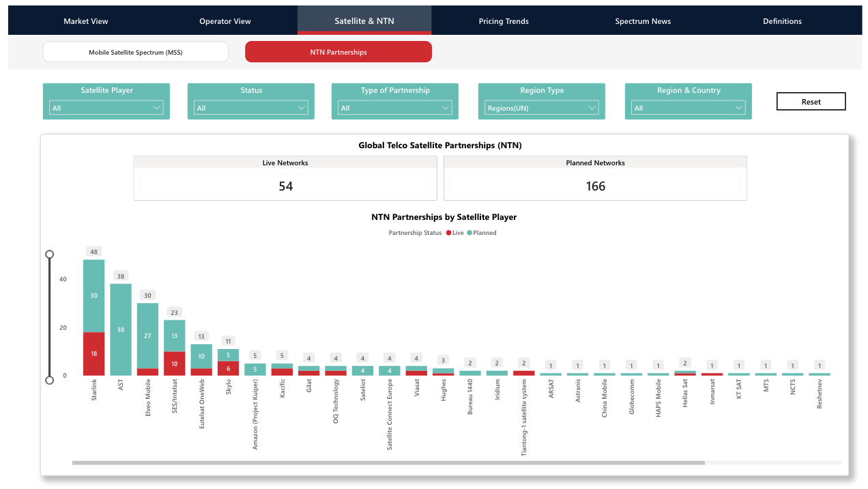Click the Sateliot bar showing 4
The image size is (868, 489).
point(363,371)
